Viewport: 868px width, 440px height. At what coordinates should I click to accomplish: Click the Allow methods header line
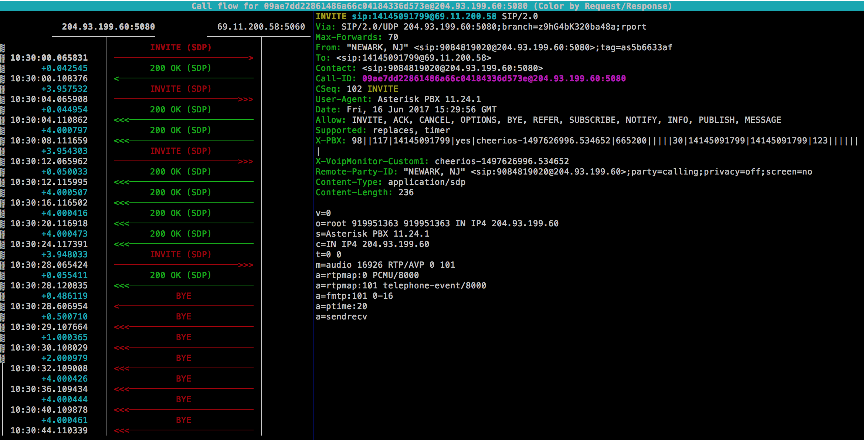(x=548, y=120)
